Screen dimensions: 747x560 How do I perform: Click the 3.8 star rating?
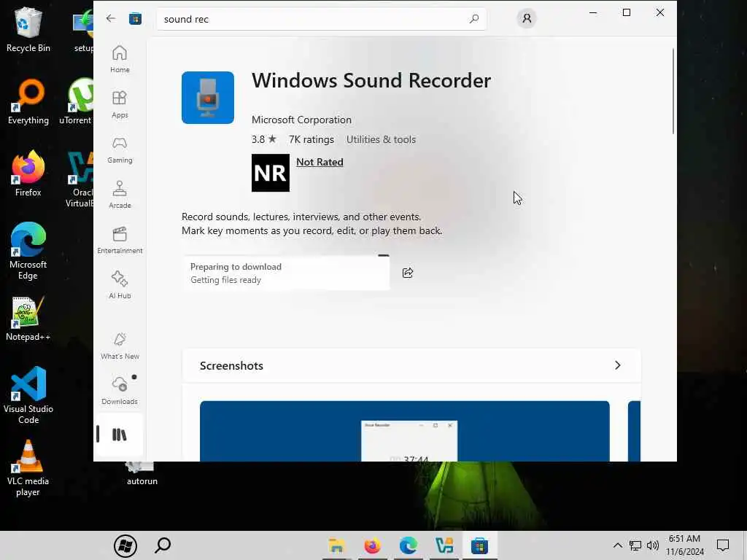(x=264, y=139)
